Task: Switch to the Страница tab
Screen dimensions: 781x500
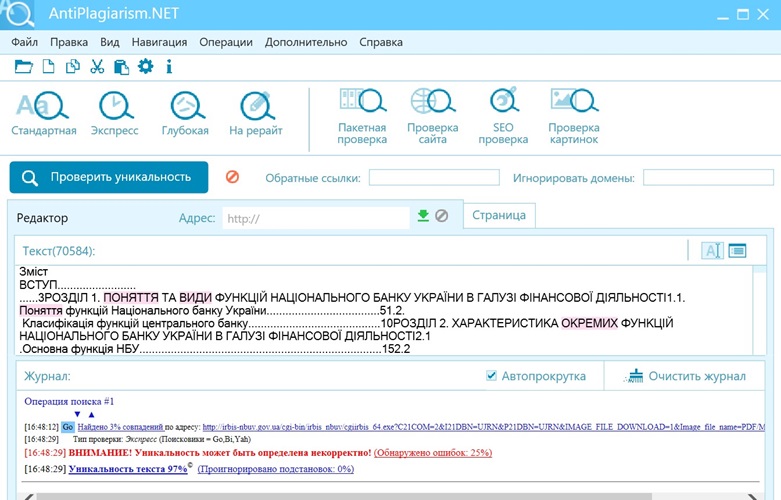Action: coord(499,215)
